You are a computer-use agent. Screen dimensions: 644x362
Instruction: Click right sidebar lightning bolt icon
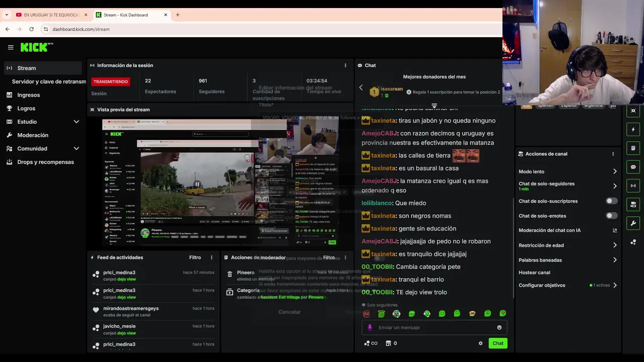pos(633,129)
